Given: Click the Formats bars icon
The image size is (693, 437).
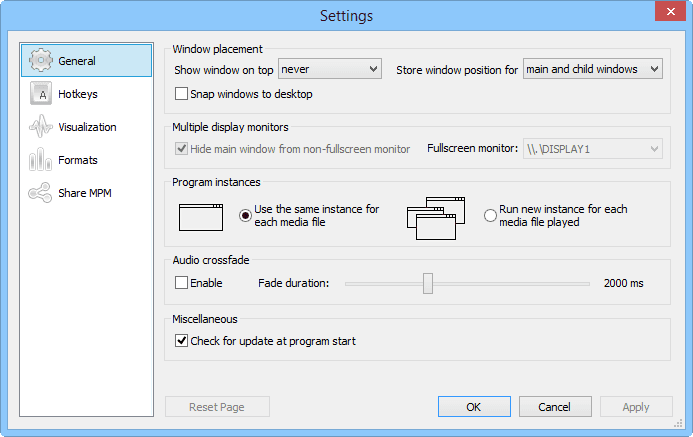Looking at the screenshot, I should pos(40,160).
